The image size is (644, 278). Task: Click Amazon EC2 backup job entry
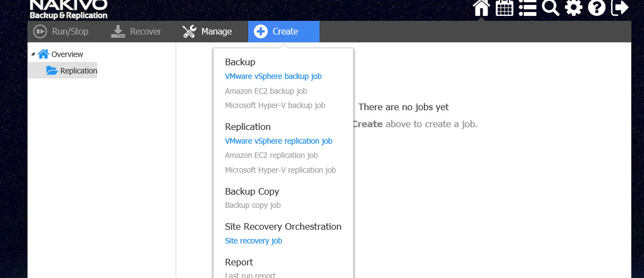click(266, 91)
